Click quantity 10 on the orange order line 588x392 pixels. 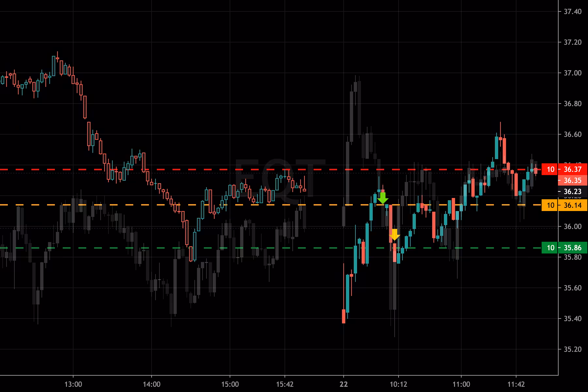tap(550, 205)
